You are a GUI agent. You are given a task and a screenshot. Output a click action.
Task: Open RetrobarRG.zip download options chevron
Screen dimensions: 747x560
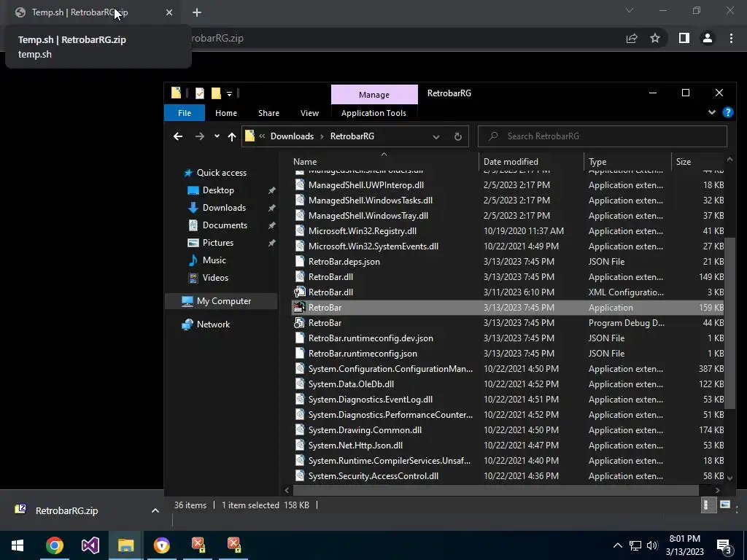(155, 510)
